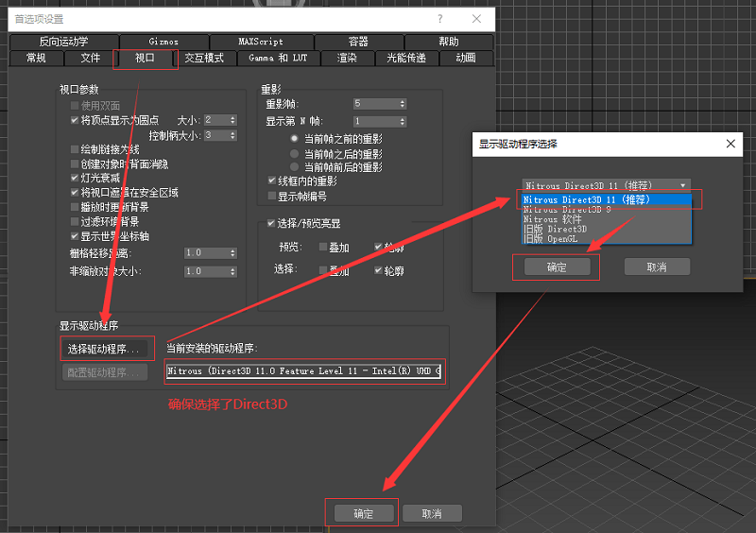
Task: Cancel the driver selection dialog
Action: pos(657,266)
